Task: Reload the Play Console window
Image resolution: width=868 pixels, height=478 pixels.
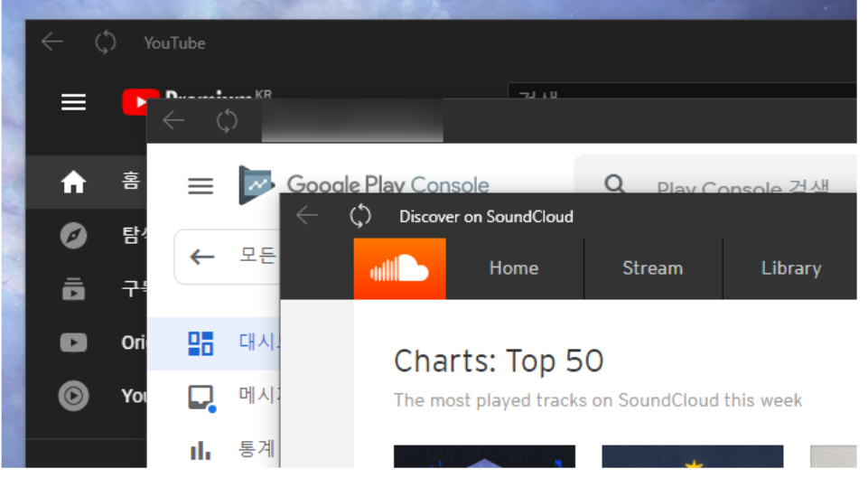Action: pos(227,121)
